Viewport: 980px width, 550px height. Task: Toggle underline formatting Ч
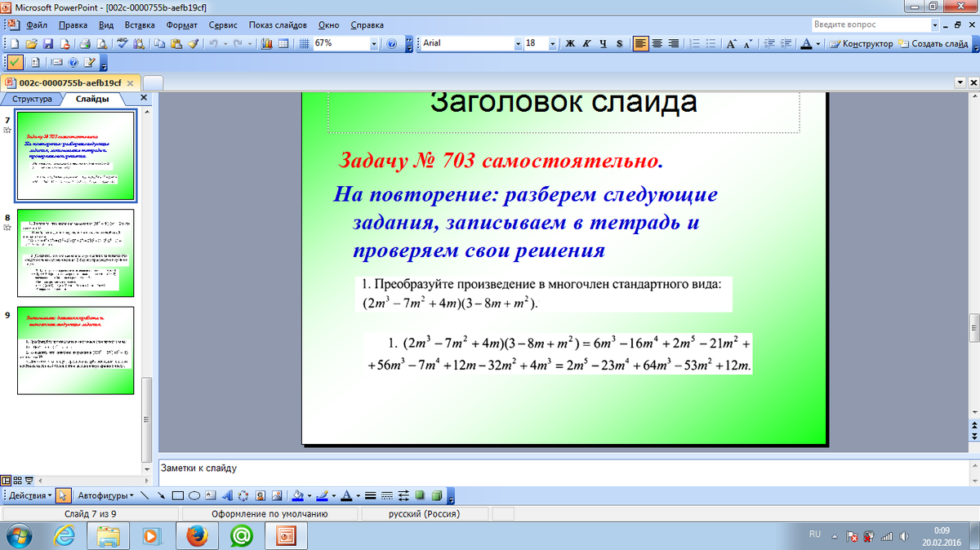(604, 43)
